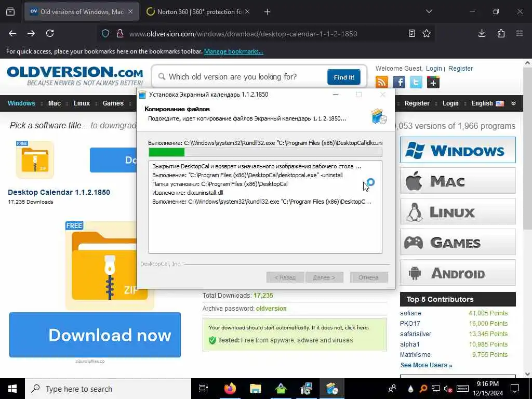Toggle reader view icon
Viewport: 532px width, 399px height.
[412, 33]
